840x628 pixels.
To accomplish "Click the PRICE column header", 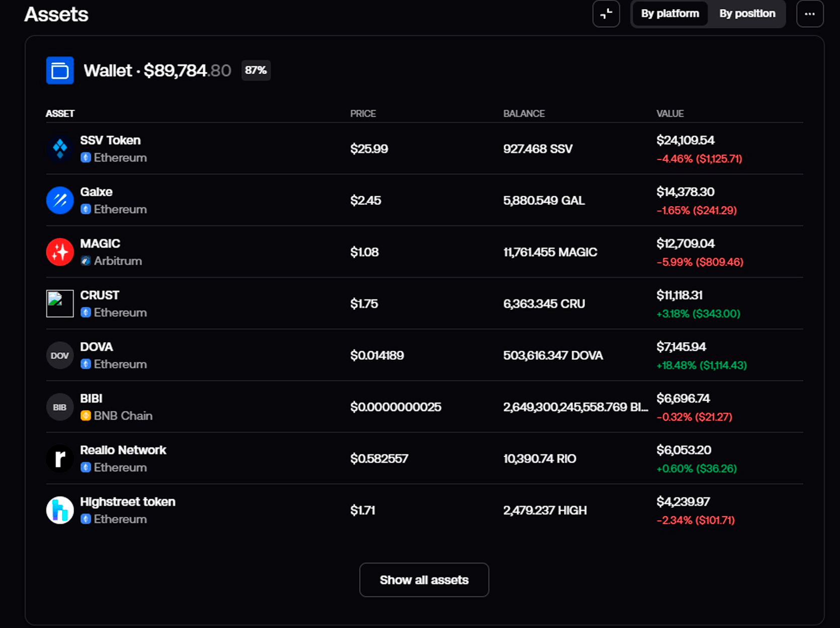I will pos(363,114).
